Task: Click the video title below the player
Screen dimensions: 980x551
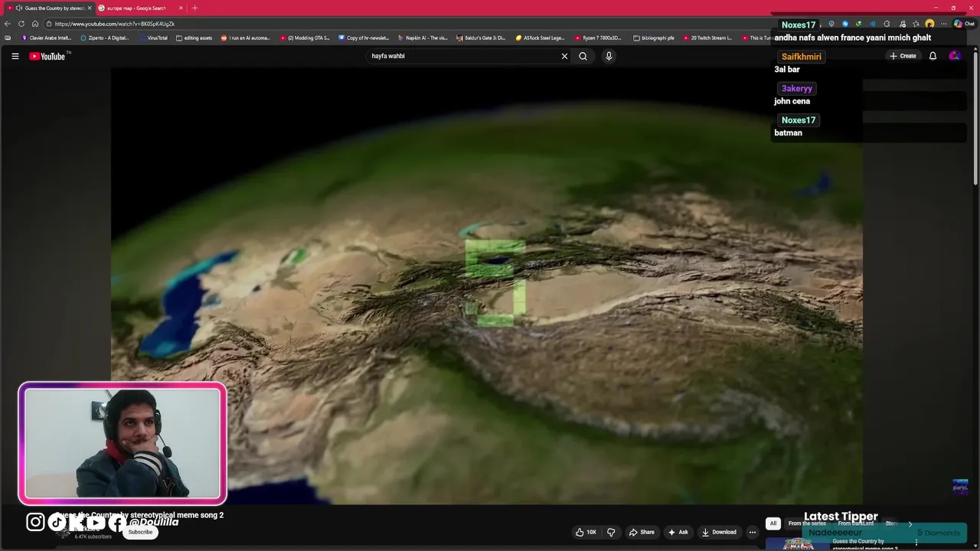Action: pos(140,515)
